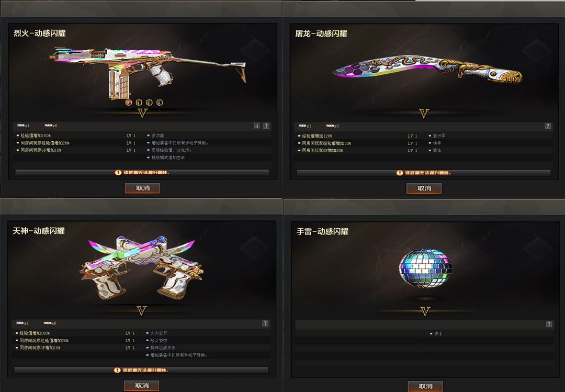Cancel the 手雷-动感闪耀 dialog
565x392 pixels.
pos(425,386)
